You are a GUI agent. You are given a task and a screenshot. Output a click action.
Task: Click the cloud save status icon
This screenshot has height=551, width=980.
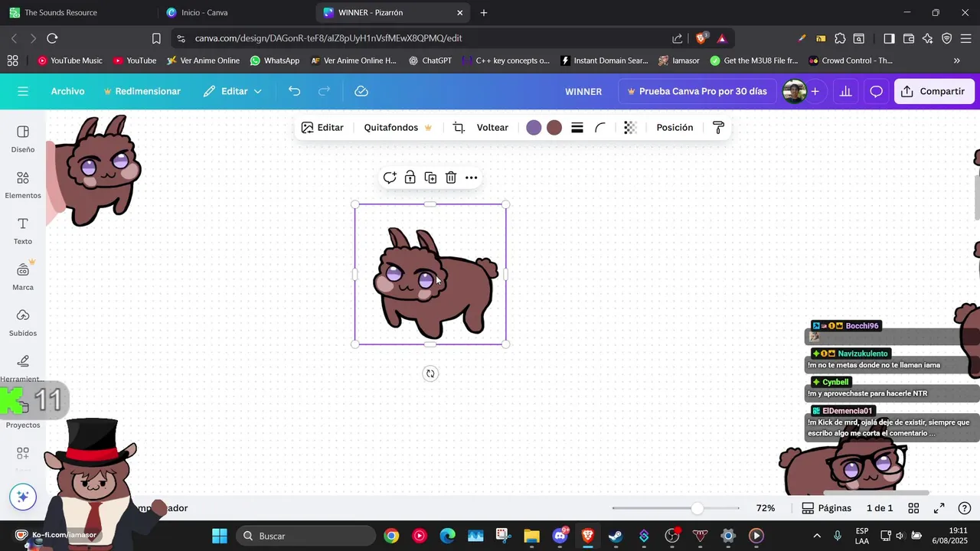361,91
